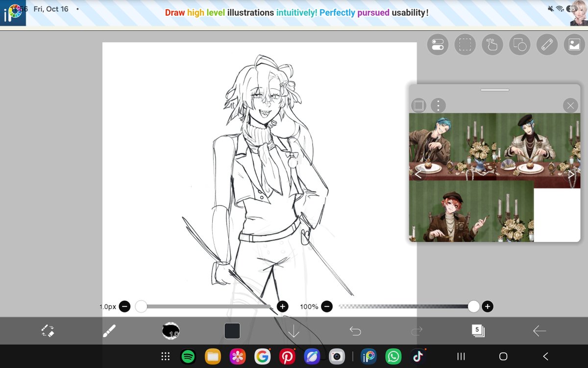Open the selection area tool
Viewport: 588px width, 368px height.
coord(465,45)
